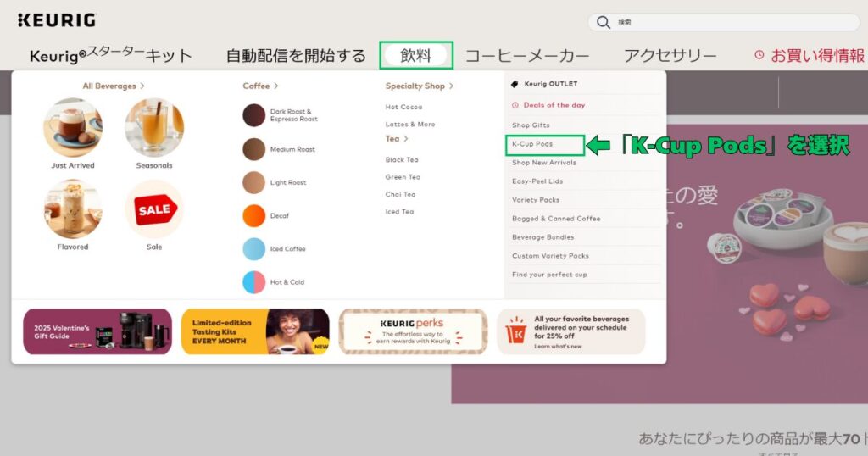Open the Easy-Peel Lids link
Screen dimensions: 868x456
(x=537, y=181)
